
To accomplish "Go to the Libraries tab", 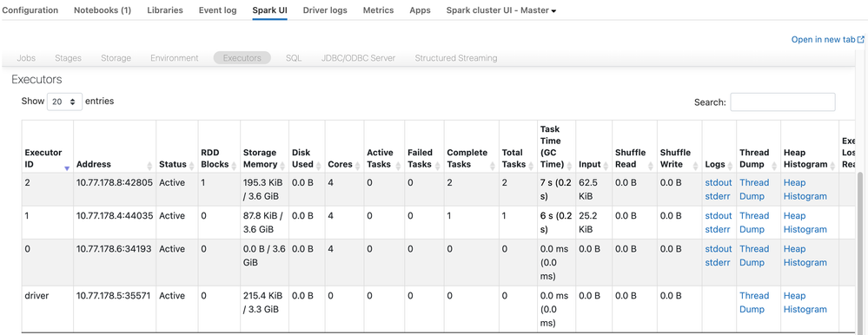I will [165, 10].
